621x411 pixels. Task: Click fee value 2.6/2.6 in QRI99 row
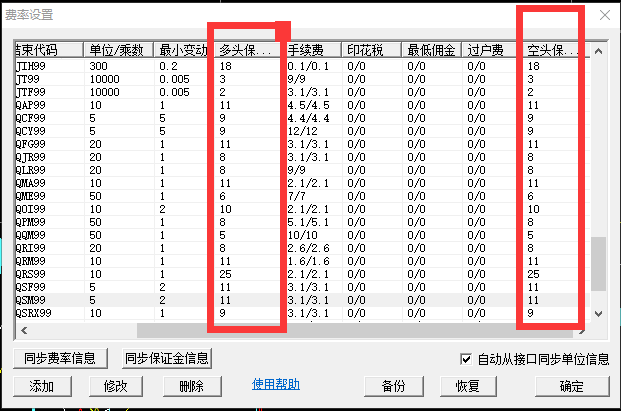[308, 248]
